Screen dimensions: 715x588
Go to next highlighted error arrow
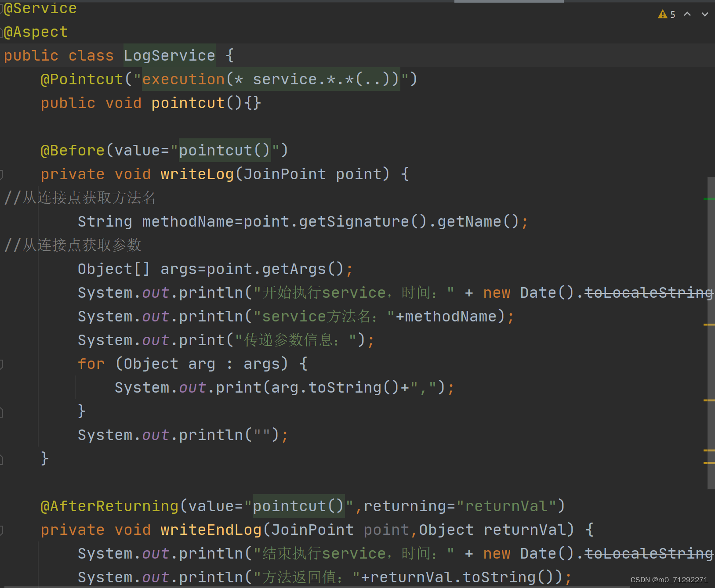pos(705,14)
